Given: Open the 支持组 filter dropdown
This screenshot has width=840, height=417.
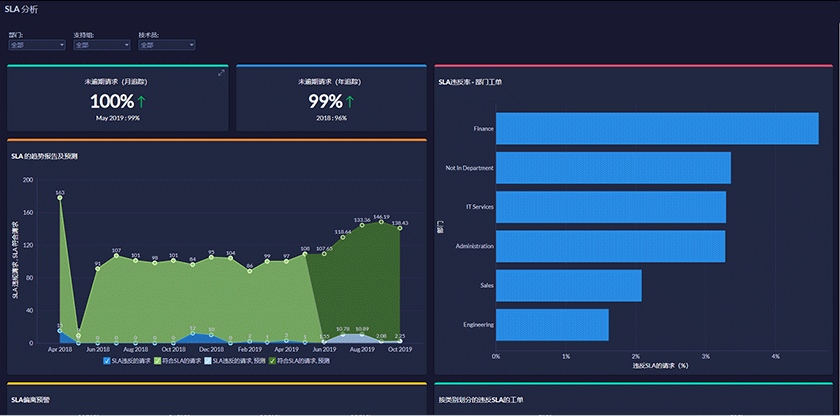Looking at the screenshot, I should [101, 44].
